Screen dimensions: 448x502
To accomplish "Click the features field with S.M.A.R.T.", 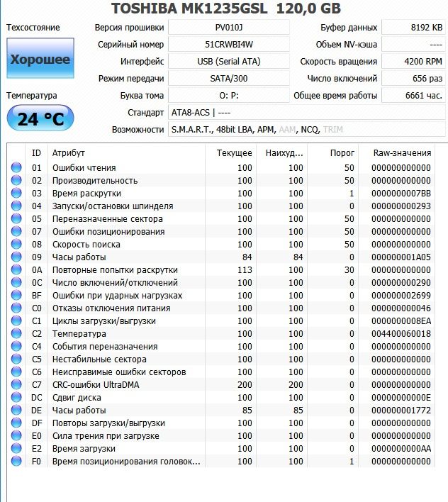I will pyautogui.click(x=306, y=129).
